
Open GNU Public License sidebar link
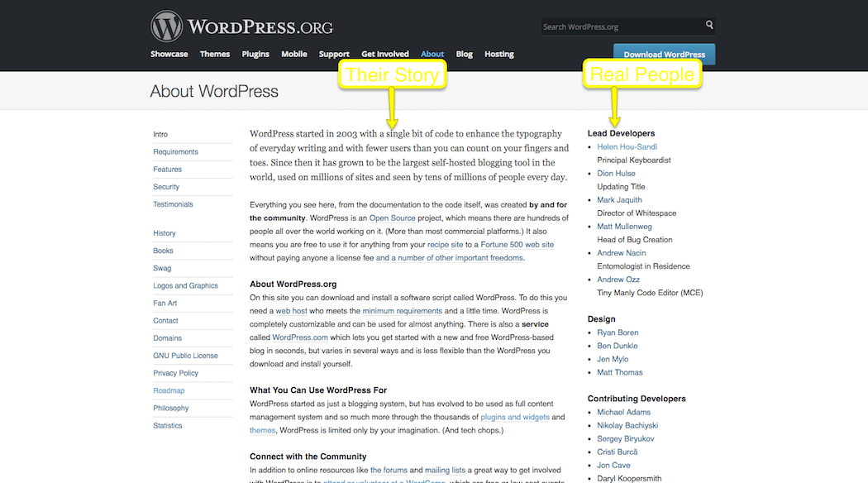[x=185, y=356]
